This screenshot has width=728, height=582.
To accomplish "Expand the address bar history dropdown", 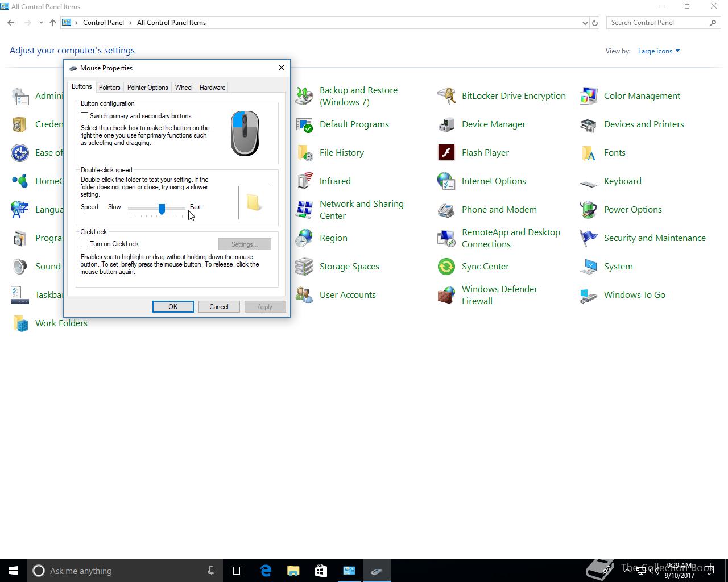I will point(585,23).
